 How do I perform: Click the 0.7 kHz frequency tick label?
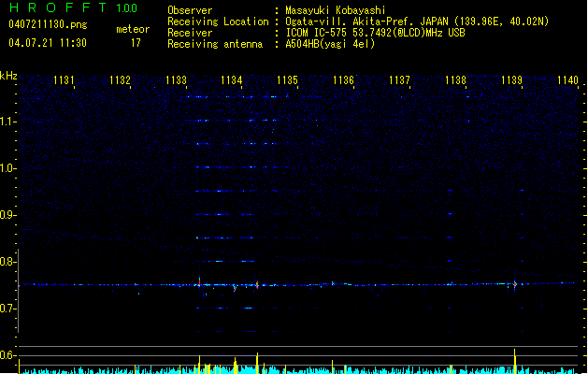coord(7,309)
